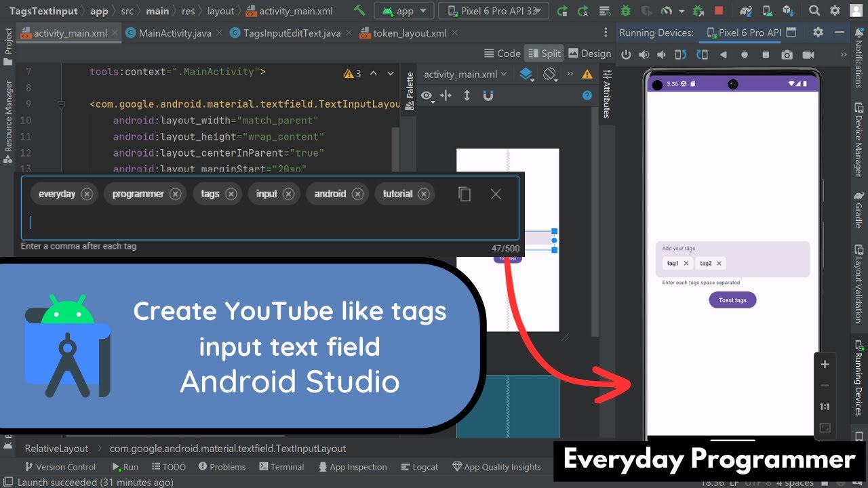
Task: Toggle the Attributes side panel
Action: coord(607,94)
